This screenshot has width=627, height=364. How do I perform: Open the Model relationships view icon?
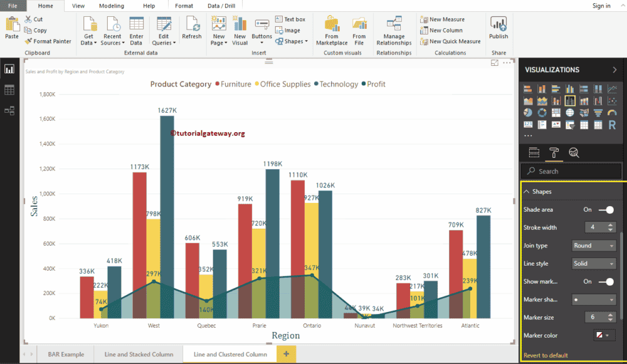(9, 110)
